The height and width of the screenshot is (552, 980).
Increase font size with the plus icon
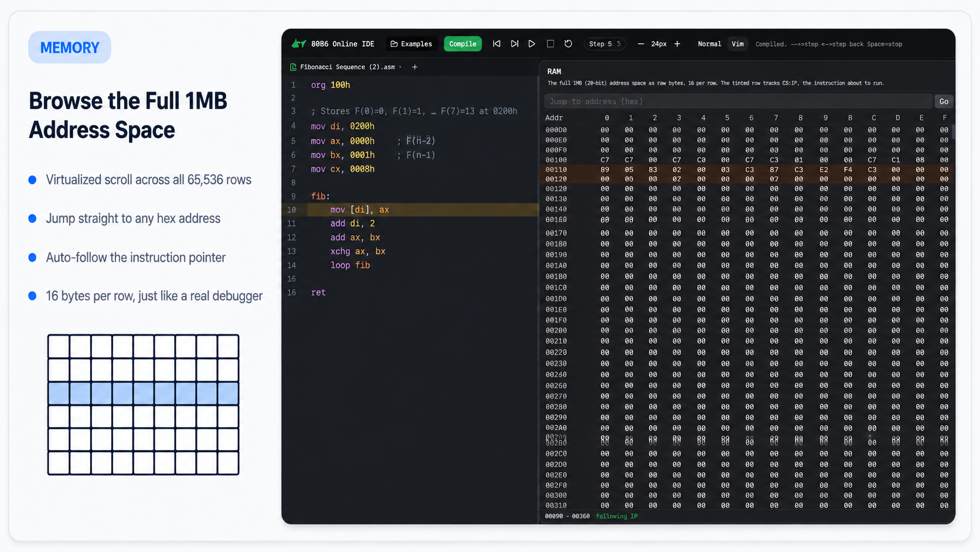[677, 44]
